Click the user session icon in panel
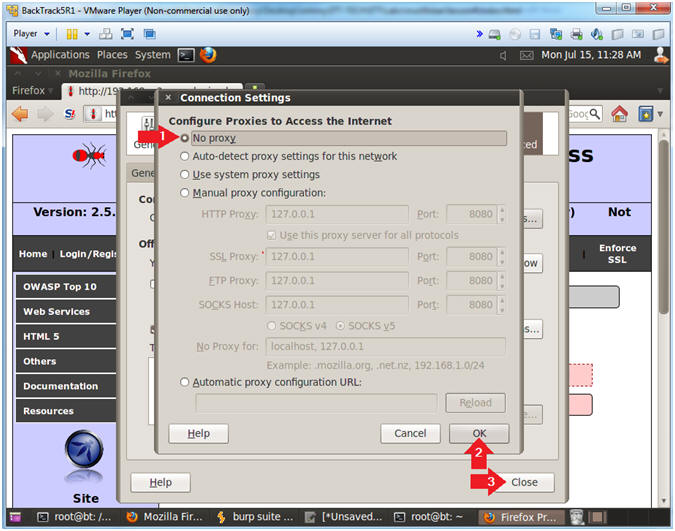Viewport: 675px width, 531px height. [661, 55]
